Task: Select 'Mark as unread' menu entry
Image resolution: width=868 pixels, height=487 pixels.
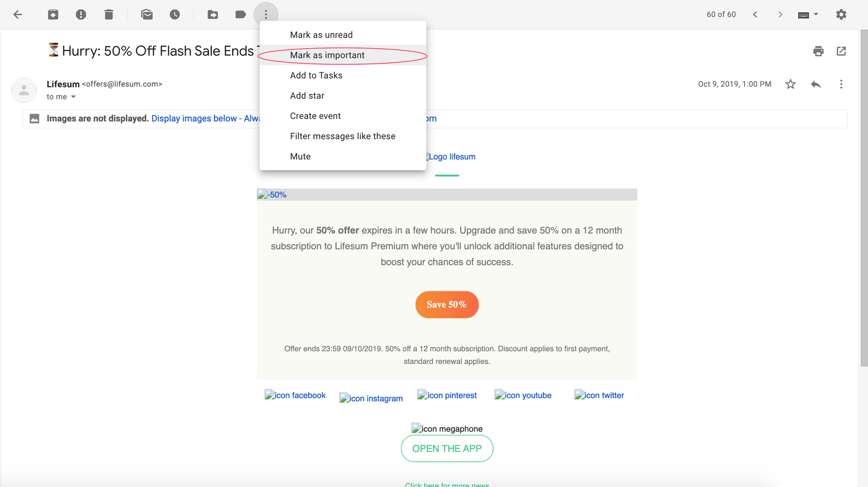Action: [x=343, y=35]
